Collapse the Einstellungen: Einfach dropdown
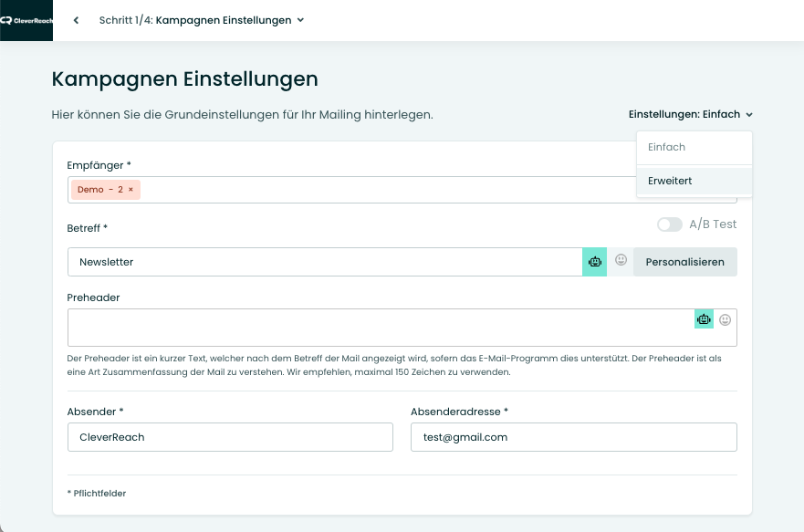 (x=690, y=114)
